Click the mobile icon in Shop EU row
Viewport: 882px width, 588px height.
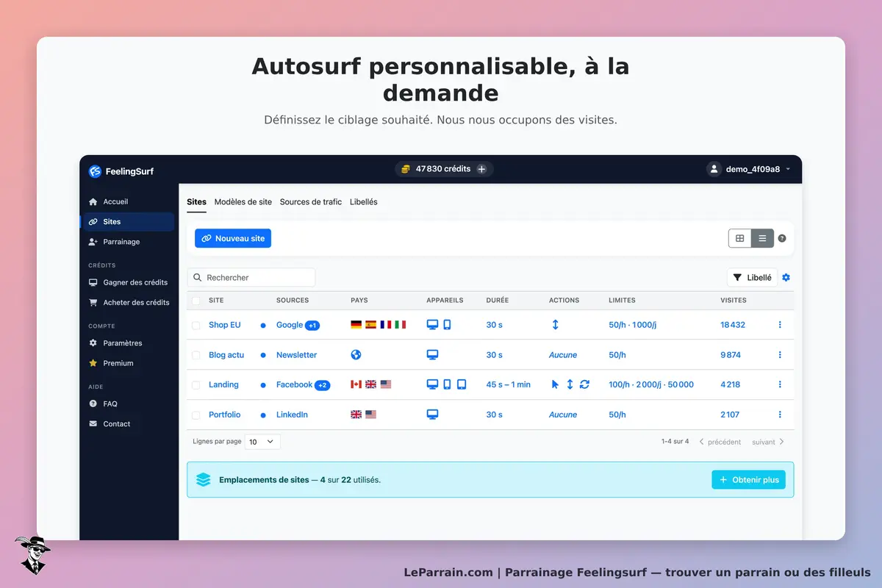click(447, 325)
